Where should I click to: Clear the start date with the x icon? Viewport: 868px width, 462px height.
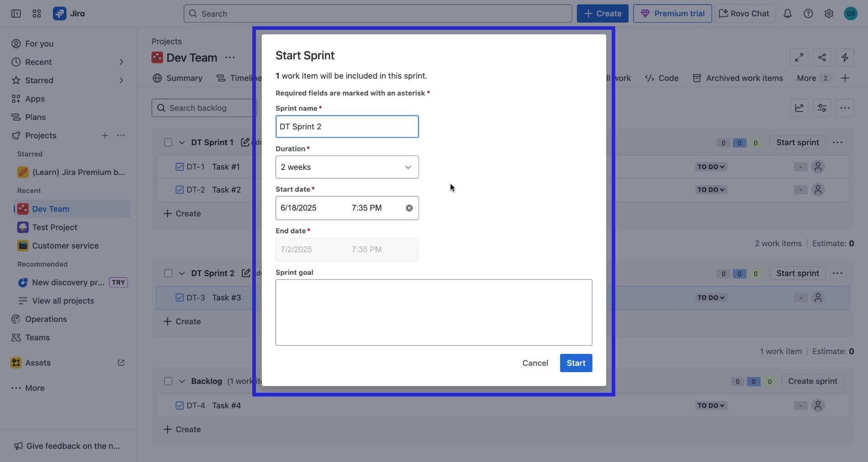[409, 207]
